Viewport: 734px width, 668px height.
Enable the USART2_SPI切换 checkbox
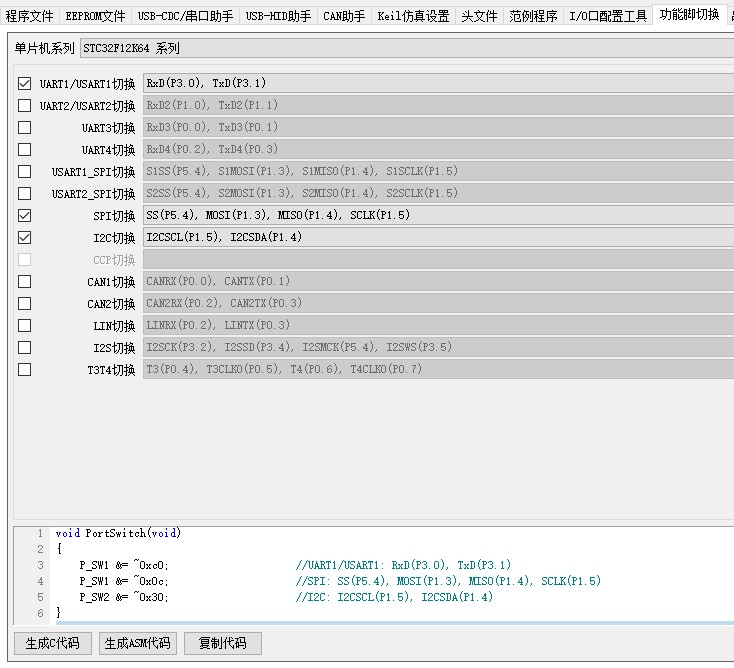coord(24,194)
